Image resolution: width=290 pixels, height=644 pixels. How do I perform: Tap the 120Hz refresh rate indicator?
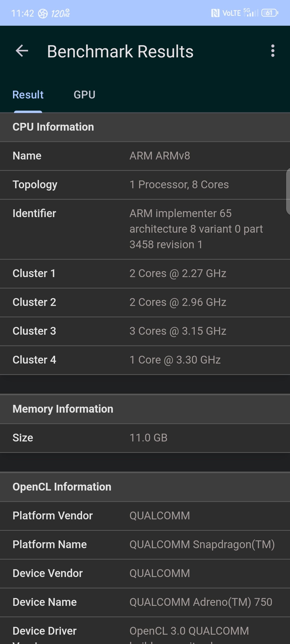pos(60,13)
